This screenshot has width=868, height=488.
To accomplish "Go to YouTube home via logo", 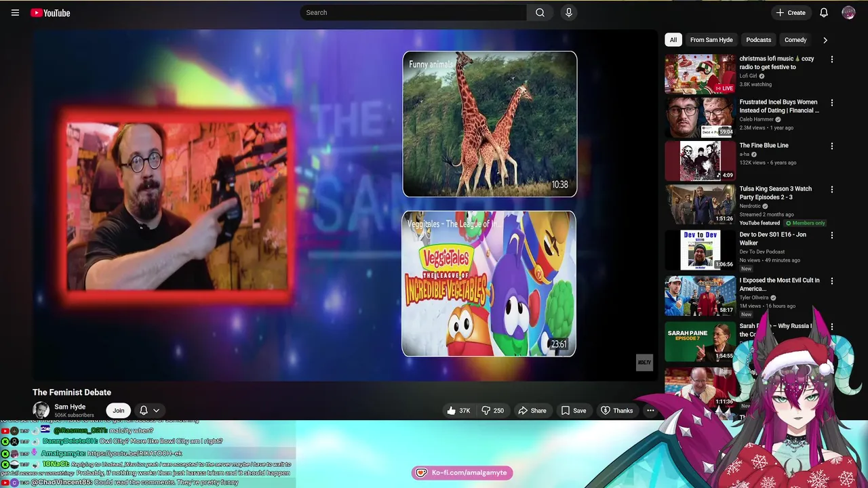I will (x=50, y=13).
